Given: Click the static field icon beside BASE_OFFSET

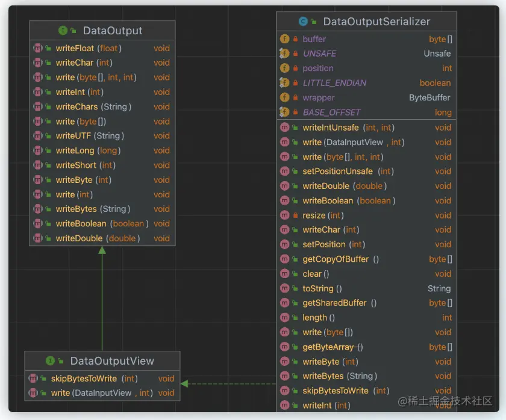Looking at the screenshot, I should tap(284, 112).
